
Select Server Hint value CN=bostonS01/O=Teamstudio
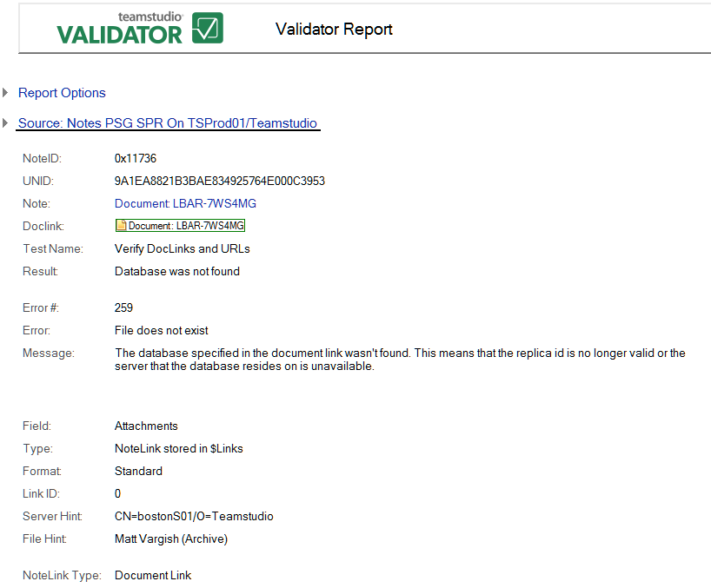tap(194, 517)
